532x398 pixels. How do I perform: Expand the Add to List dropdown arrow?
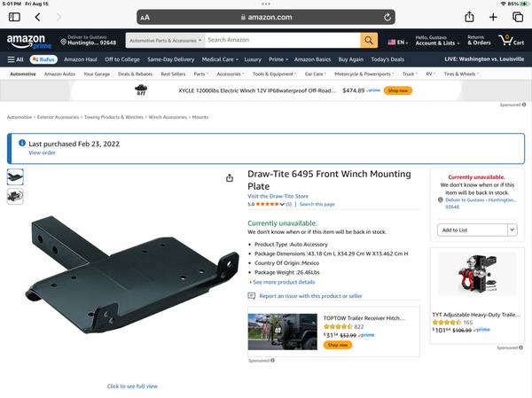tap(512, 230)
